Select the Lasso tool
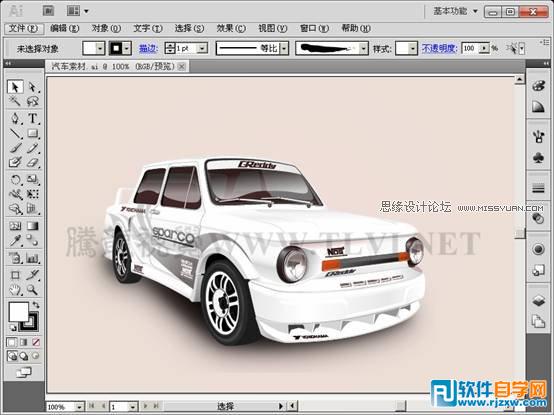Viewport: 554px width, 415px height. pos(33,102)
